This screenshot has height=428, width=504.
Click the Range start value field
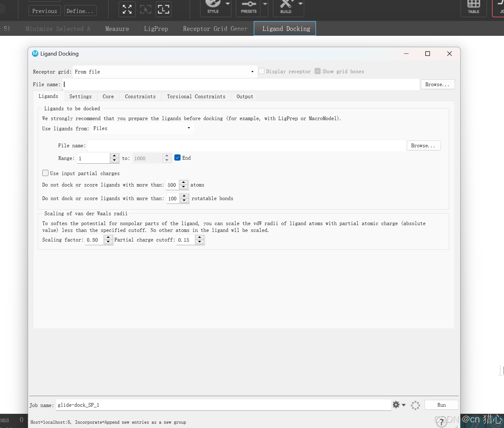click(94, 158)
